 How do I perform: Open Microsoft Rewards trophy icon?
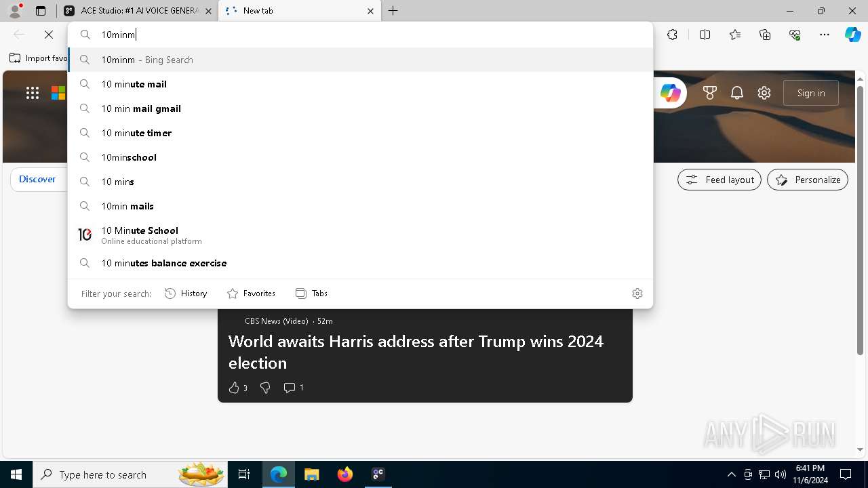pos(710,93)
